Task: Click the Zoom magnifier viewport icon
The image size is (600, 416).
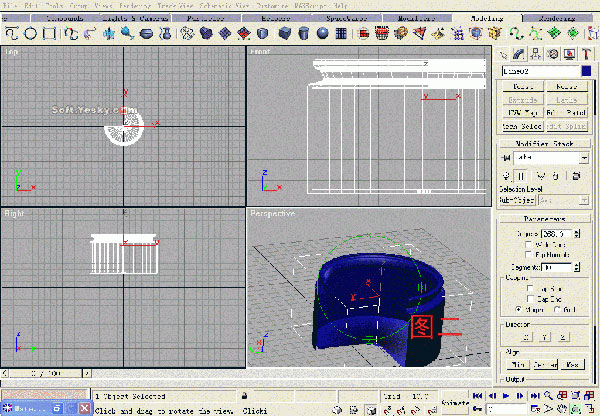Action: point(548,395)
